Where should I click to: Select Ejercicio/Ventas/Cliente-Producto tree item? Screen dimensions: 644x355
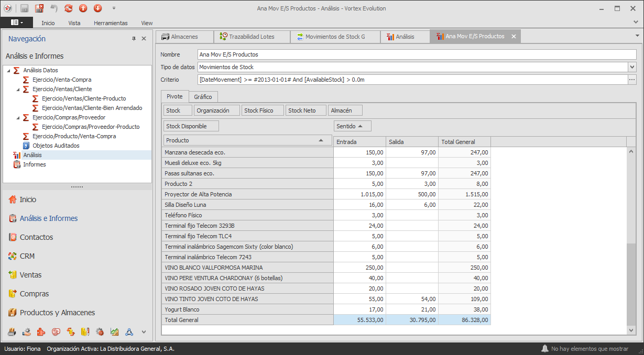(84, 98)
